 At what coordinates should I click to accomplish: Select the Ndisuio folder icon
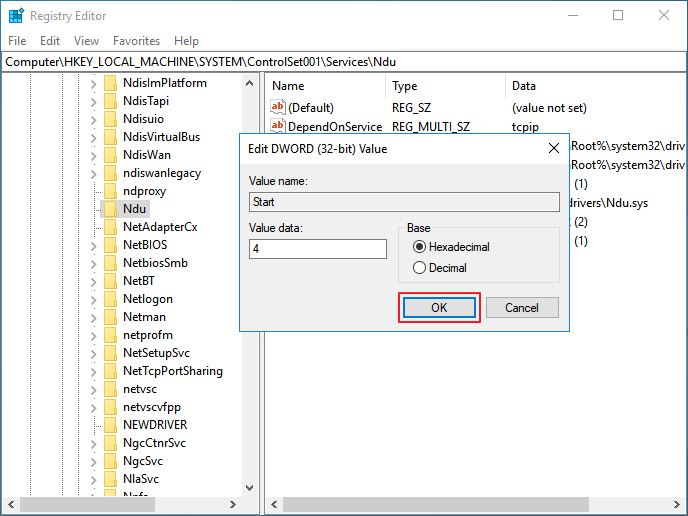point(111,119)
